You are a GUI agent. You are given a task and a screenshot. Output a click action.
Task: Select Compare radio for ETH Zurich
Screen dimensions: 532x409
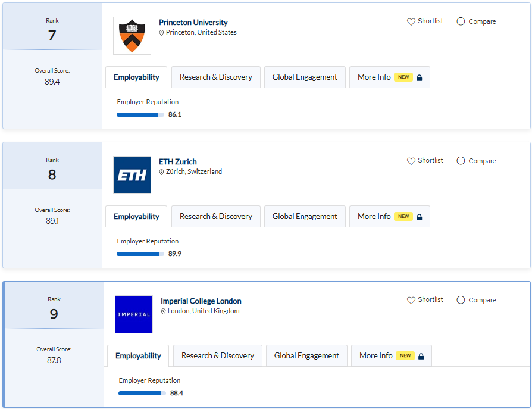(x=461, y=161)
